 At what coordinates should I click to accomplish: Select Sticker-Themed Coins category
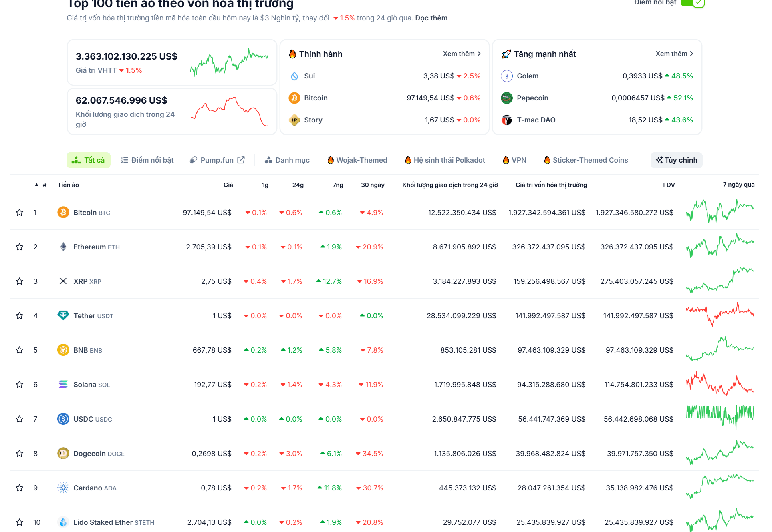(586, 160)
